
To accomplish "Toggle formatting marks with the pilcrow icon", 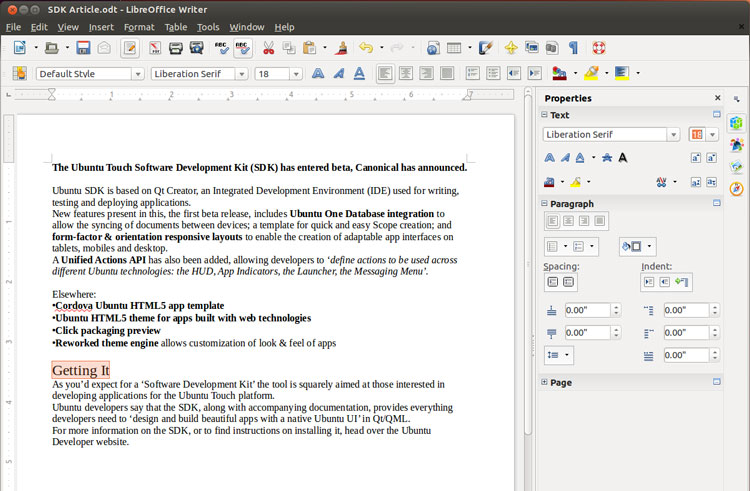I will [x=573, y=48].
